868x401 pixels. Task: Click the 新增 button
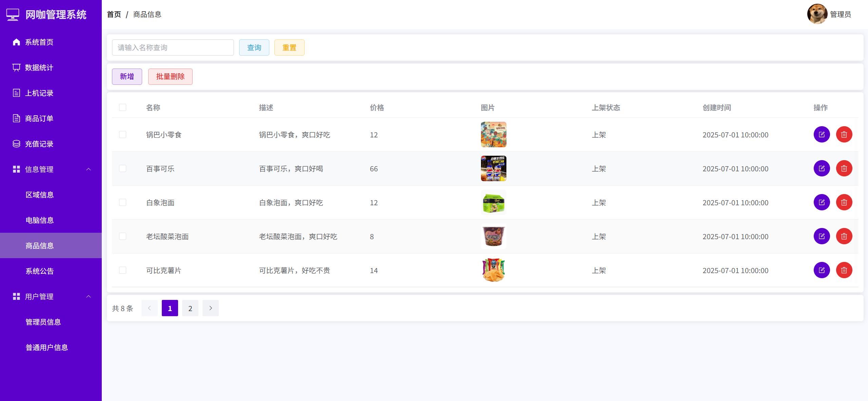click(x=127, y=77)
